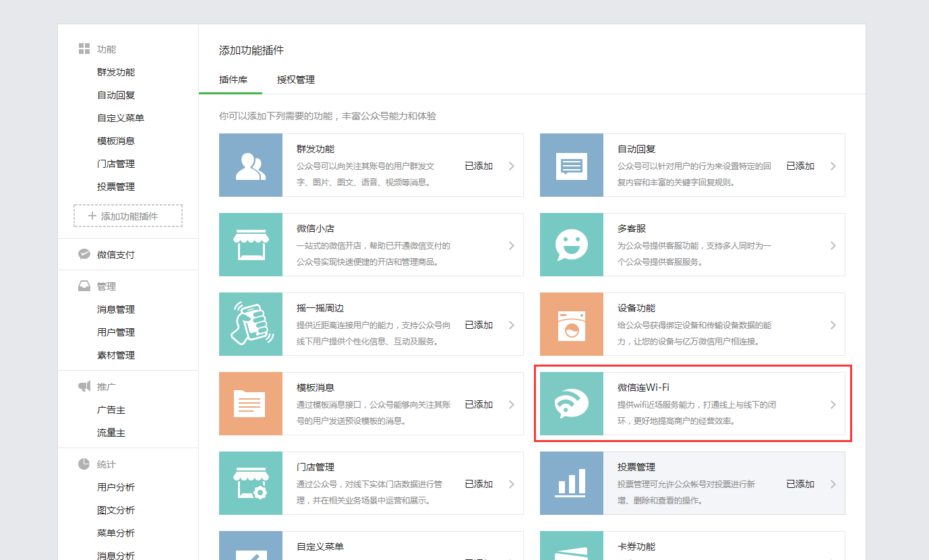Click the 微信连Wi-Fi card title
Viewport: 929px width, 560px height.
pos(643,387)
